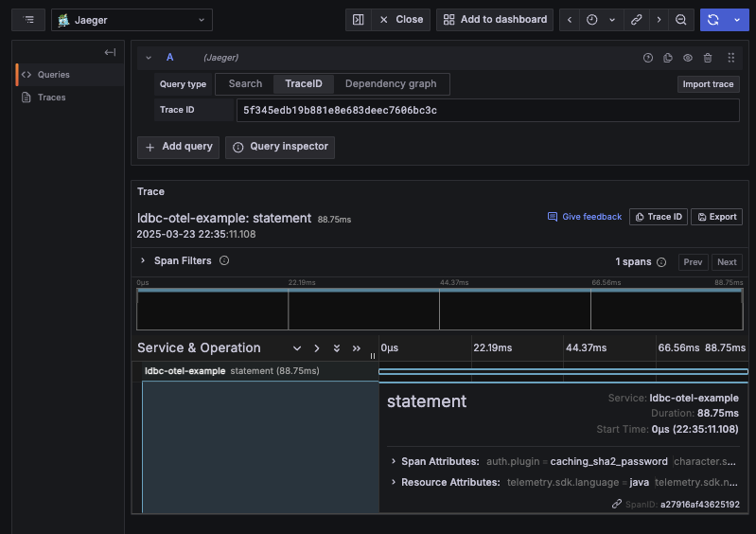The width and height of the screenshot is (756, 534).
Task: Toggle the split pane icon next to Close
Action: 357,20
